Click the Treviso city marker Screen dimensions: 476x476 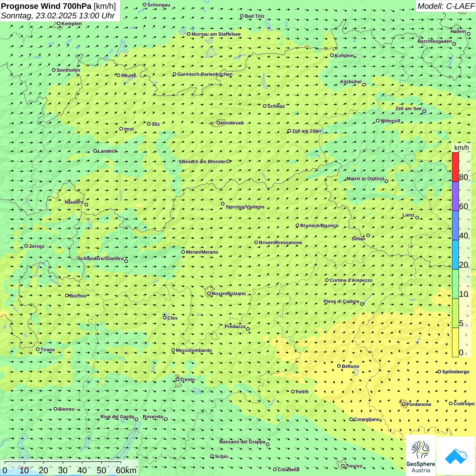343,466
